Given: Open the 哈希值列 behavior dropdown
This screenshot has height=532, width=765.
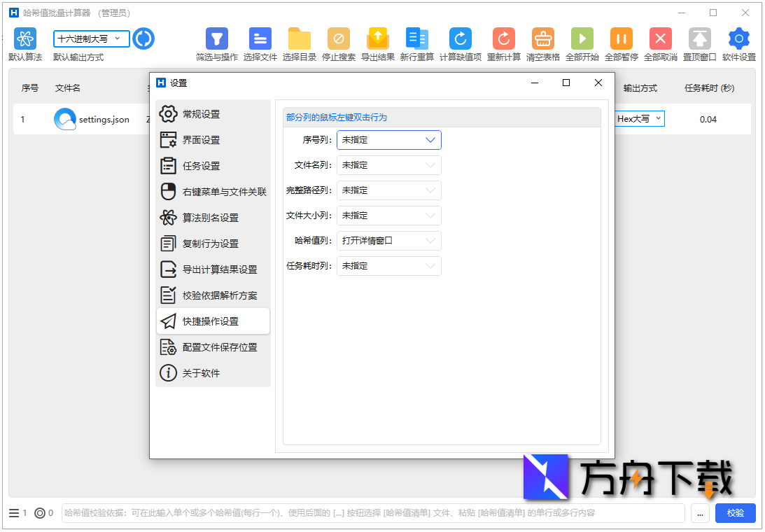Looking at the screenshot, I should [x=388, y=241].
